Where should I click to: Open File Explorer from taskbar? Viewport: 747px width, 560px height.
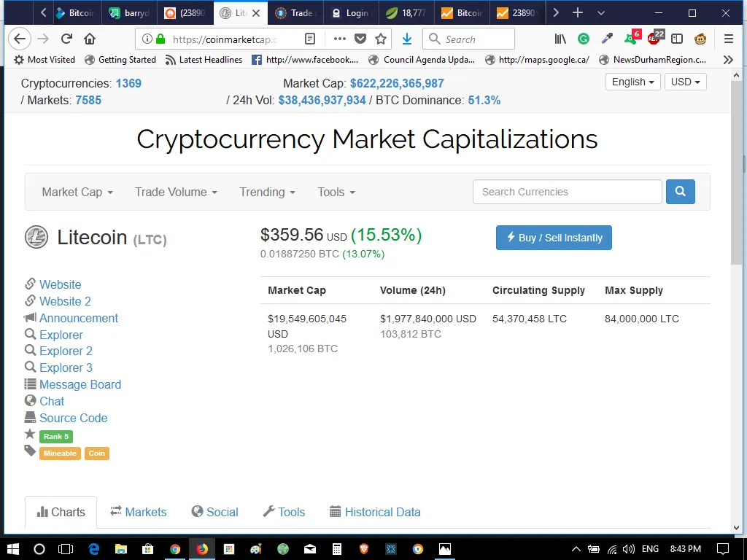click(120, 549)
